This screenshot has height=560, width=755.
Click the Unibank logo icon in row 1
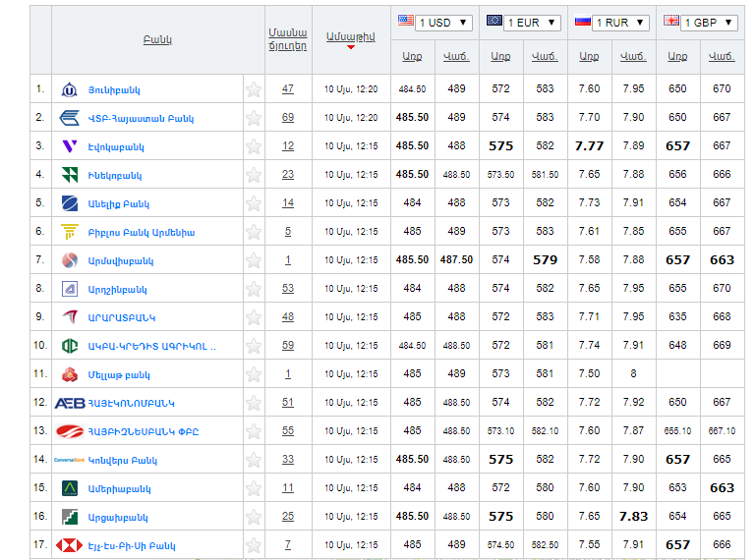click(70, 89)
